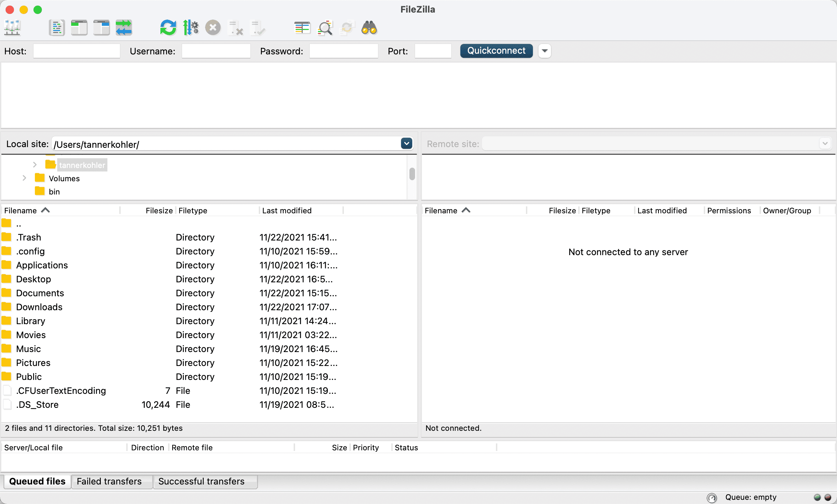Toggle processing of the transfer queue
Image resolution: width=837 pixels, height=504 pixels.
[191, 28]
